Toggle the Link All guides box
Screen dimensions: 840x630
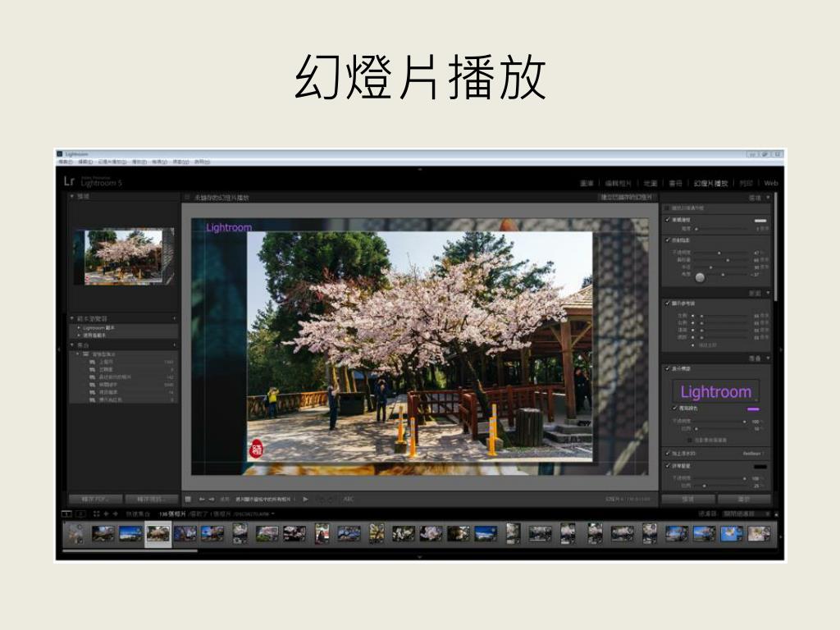click(x=694, y=345)
